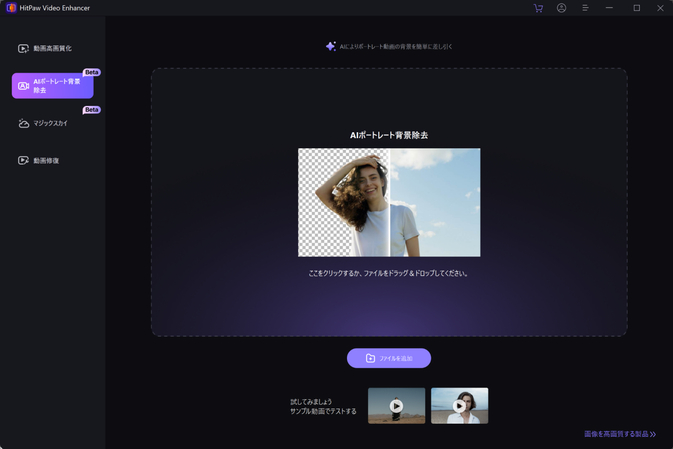673x449 pixels.
Task: Select the AIポートレート背景除去 sidebar tab
Action: [52, 86]
